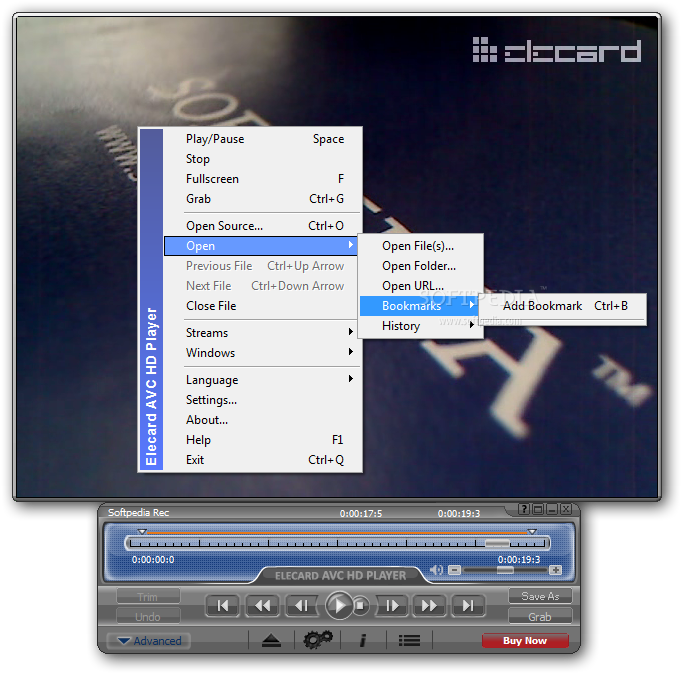Click the volume decrease minus icon
Image resolution: width=682 pixels, height=674 pixels.
pos(455,570)
